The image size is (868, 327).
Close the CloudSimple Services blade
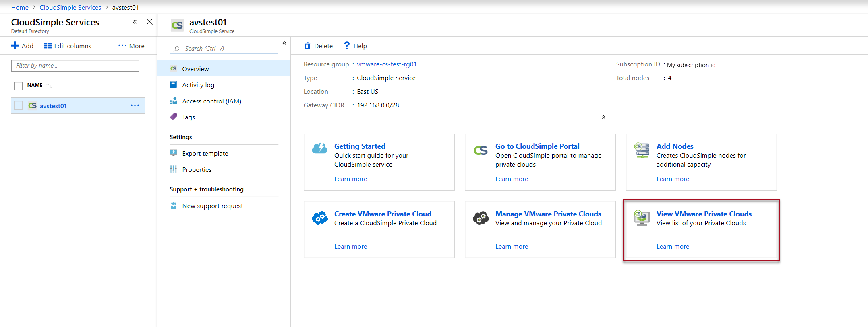(x=149, y=22)
